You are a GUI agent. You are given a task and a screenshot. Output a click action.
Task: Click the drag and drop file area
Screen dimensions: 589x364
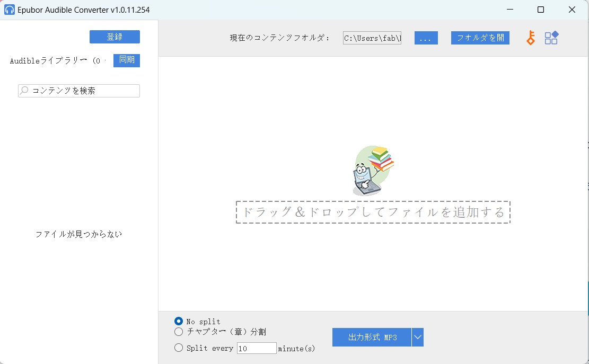(373, 212)
